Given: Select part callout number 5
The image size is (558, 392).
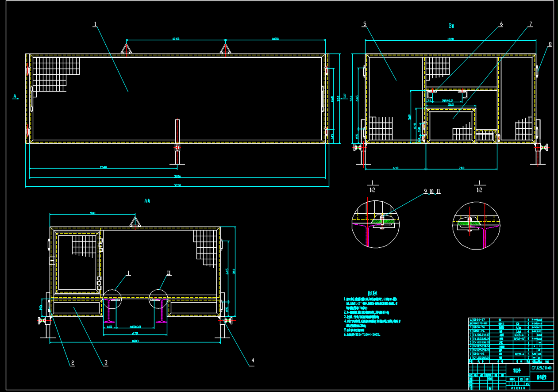Looking at the screenshot, I should coord(364,25).
